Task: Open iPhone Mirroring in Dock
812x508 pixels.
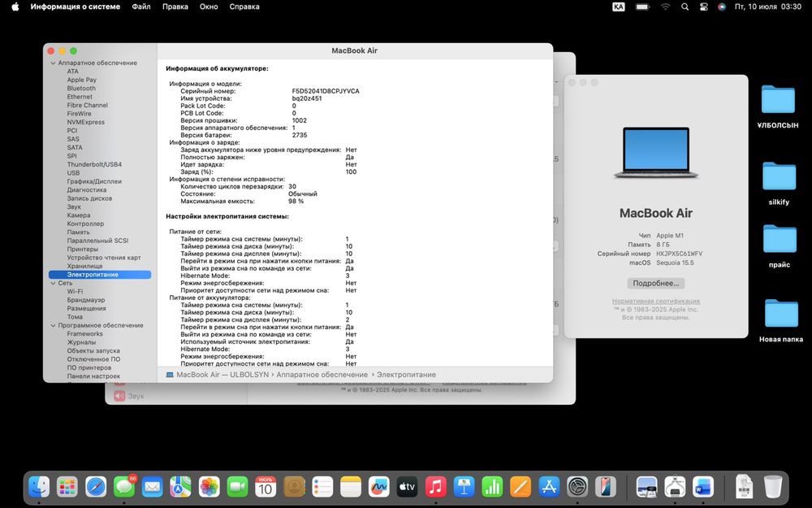Action: [606, 487]
